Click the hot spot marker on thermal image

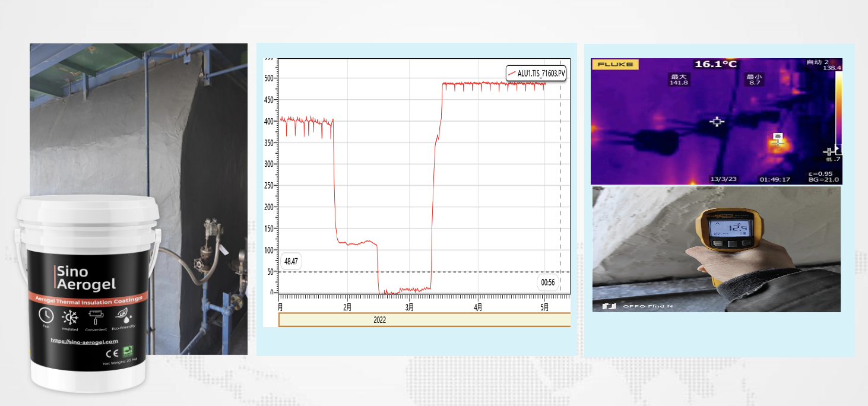(x=778, y=139)
